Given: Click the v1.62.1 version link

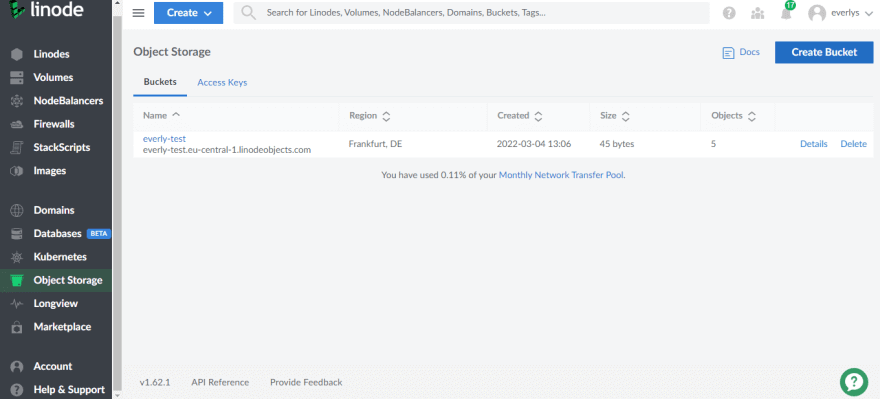Looking at the screenshot, I should (x=155, y=382).
